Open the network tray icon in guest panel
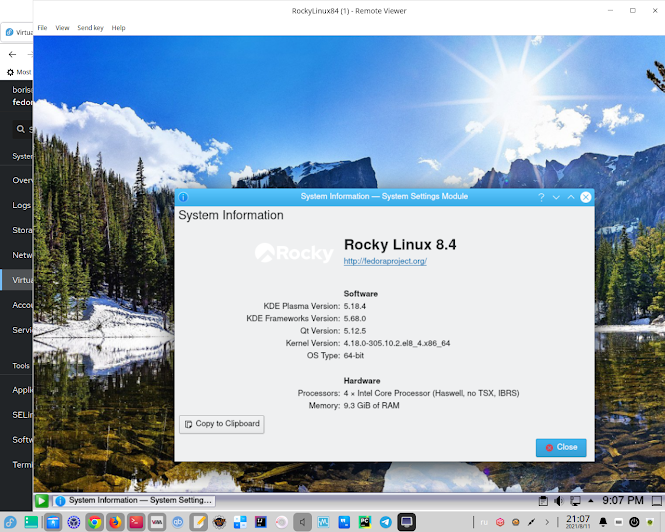The image size is (665, 532). click(575, 501)
